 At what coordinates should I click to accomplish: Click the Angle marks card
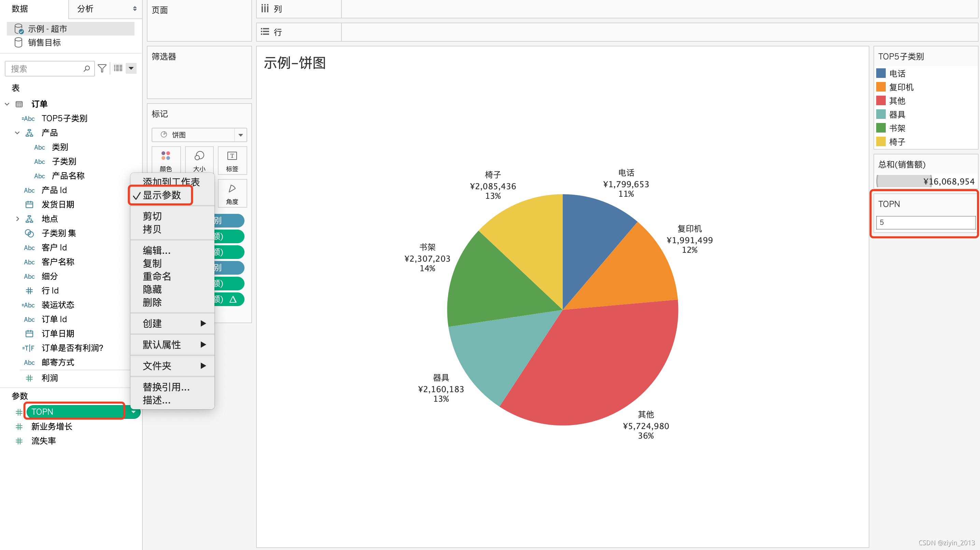click(x=232, y=193)
